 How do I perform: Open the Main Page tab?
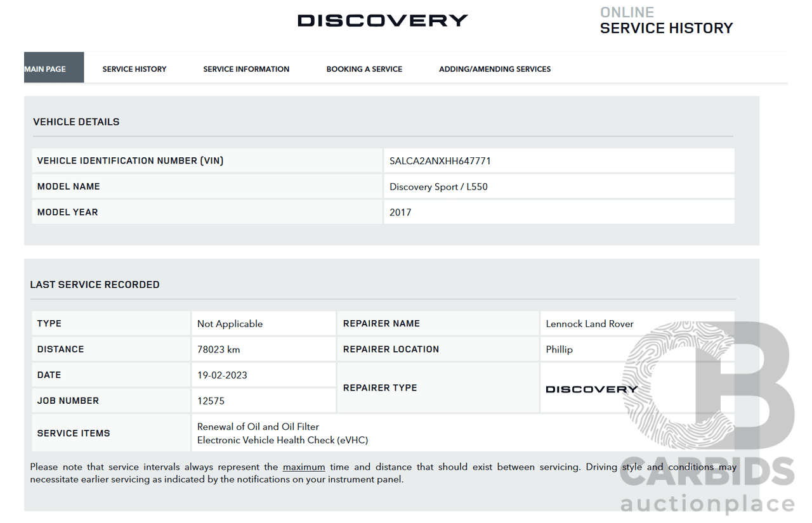click(x=46, y=68)
